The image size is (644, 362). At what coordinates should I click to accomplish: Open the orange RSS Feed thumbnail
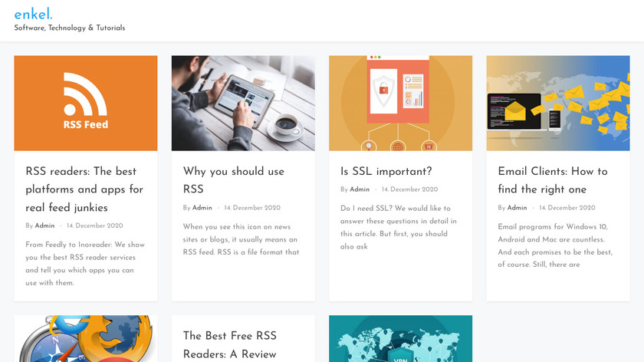tap(86, 103)
